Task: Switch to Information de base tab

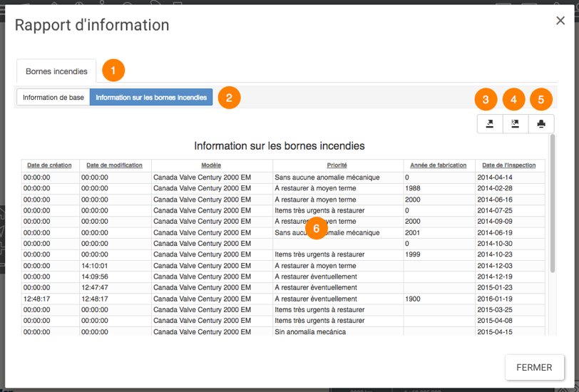Action: (x=53, y=98)
